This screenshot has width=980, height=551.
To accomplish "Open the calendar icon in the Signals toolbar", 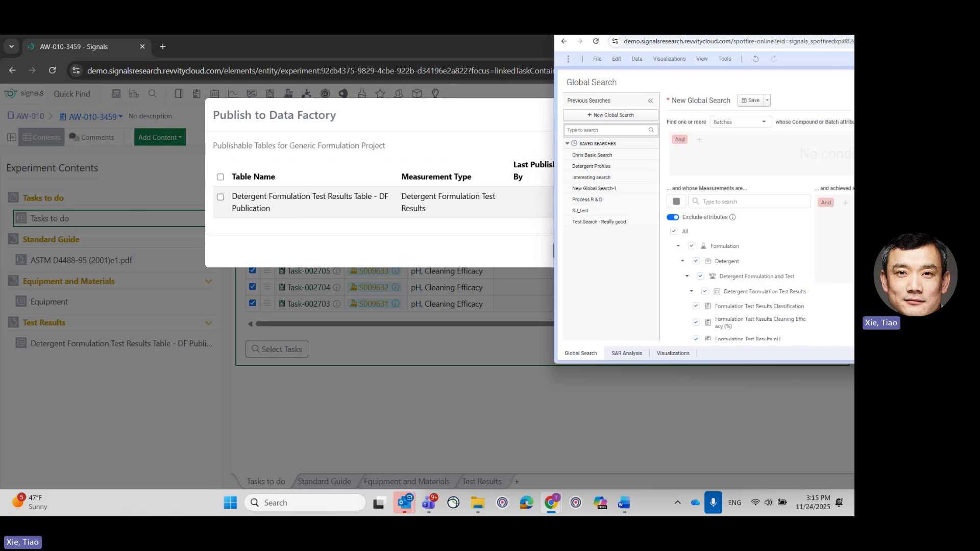I will [215, 93].
